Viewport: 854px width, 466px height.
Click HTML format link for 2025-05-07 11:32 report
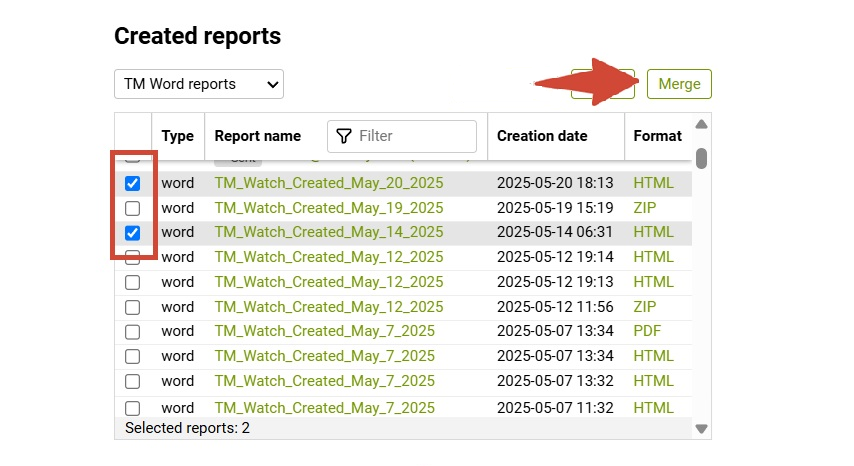tap(654, 408)
